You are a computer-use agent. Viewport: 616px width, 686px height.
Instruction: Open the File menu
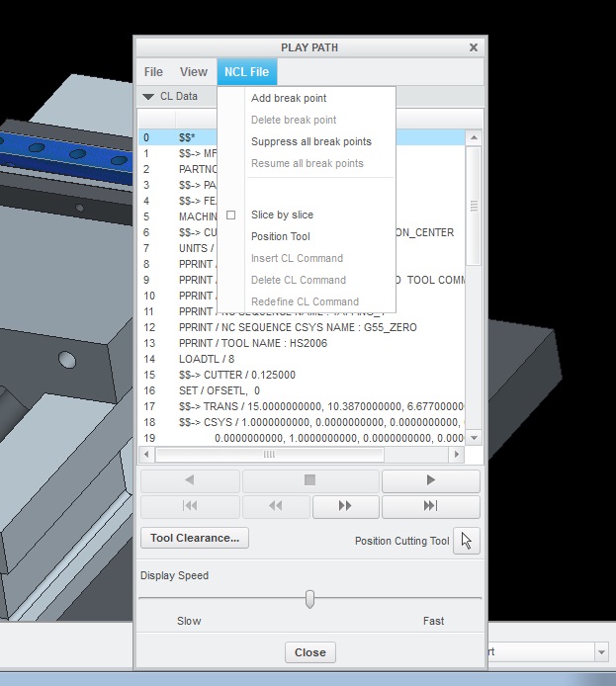153,72
